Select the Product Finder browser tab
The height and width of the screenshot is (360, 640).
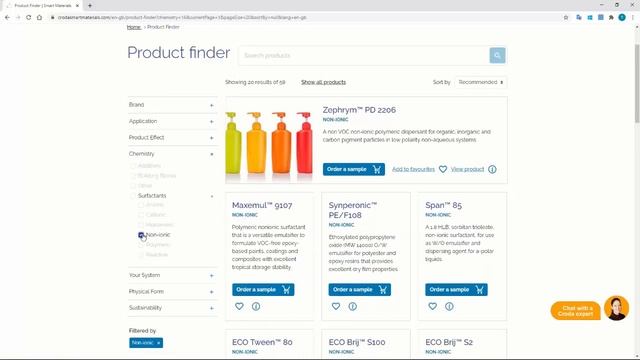(x=42, y=6)
